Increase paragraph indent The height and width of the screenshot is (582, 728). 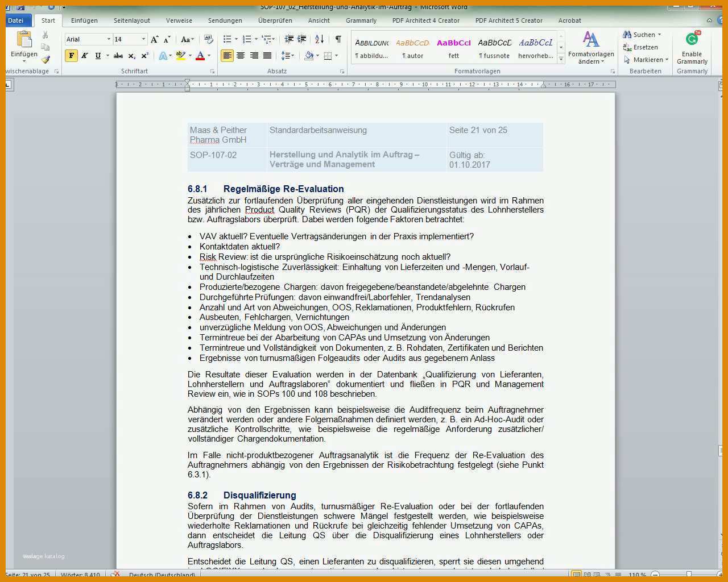point(302,39)
